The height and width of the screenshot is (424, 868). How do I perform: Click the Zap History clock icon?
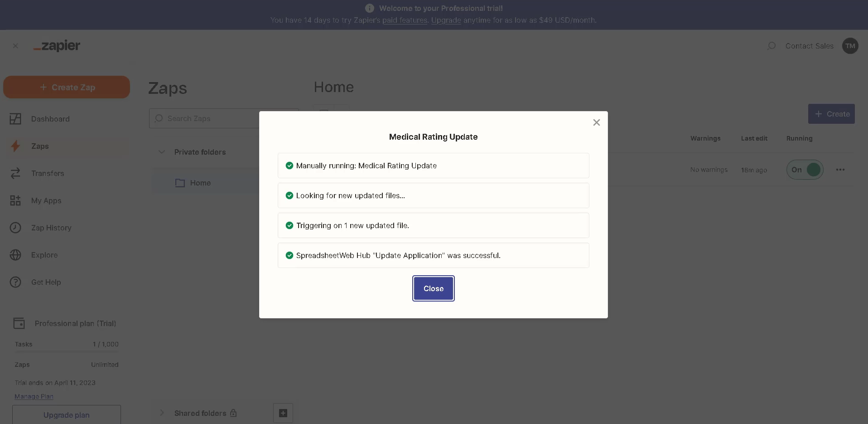coord(15,228)
